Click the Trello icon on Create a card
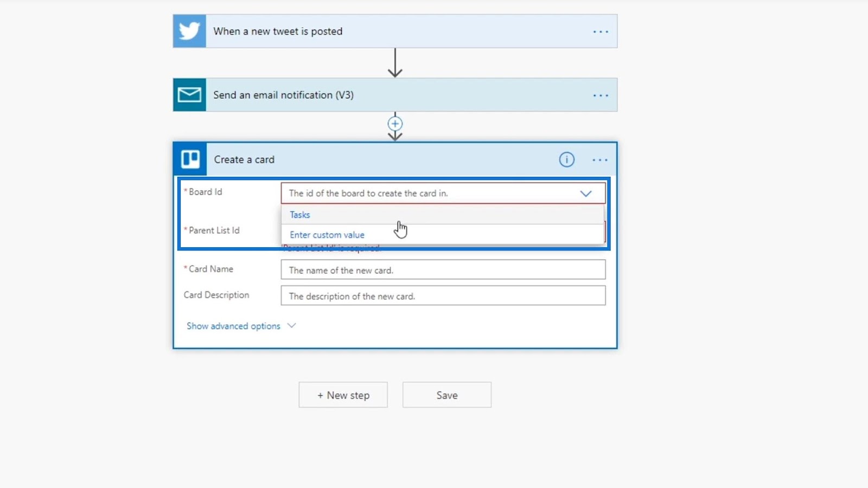The width and height of the screenshot is (868, 488). coord(190,159)
